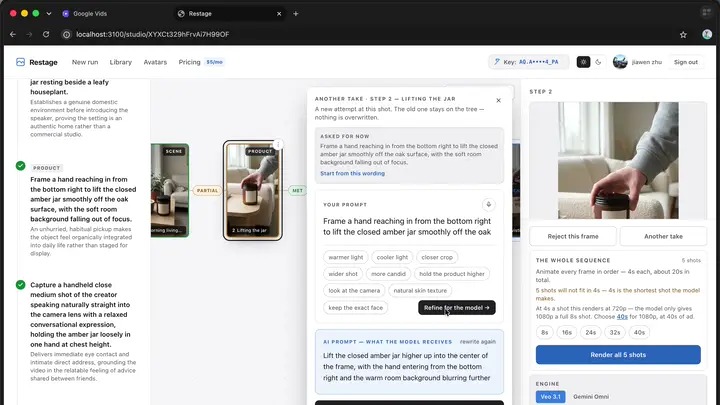Choose the 32s duration option
Screen dimensions: 720x405
coord(615,332)
